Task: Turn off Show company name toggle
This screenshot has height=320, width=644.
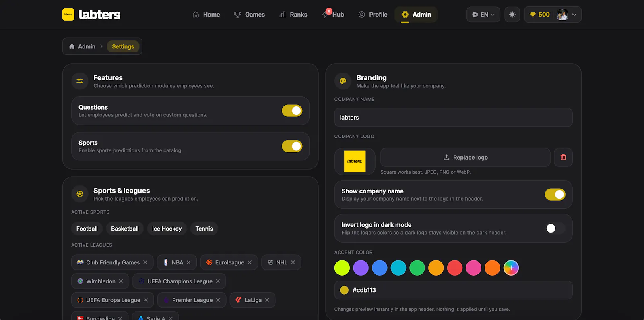Action: tap(555, 195)
